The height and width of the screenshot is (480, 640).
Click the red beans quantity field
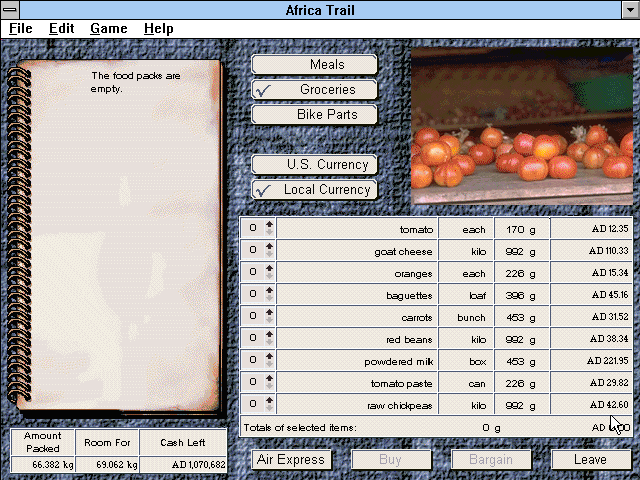(253, 338)
